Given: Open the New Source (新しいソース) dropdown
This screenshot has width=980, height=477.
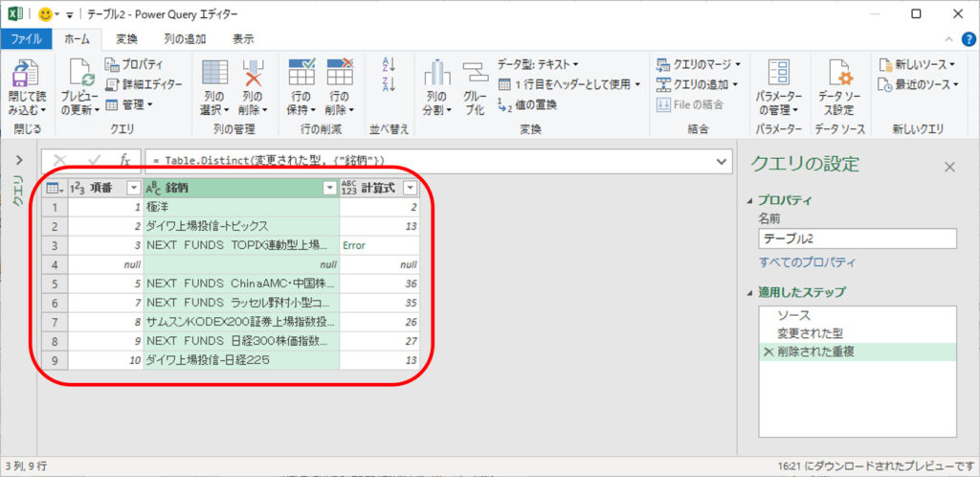Looking at the screenshot, I should (x=917, y=64).
